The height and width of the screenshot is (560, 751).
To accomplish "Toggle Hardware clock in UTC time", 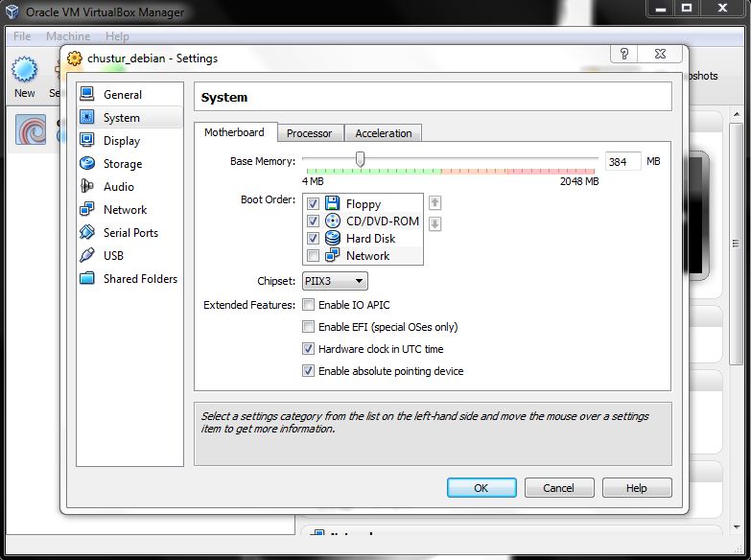I will point(309,349).
